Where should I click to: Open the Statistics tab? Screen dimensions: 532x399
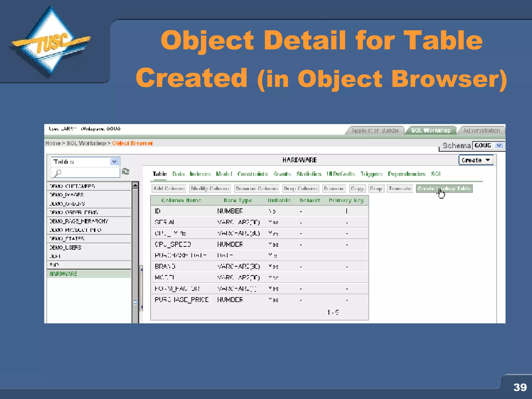(309, 174)
